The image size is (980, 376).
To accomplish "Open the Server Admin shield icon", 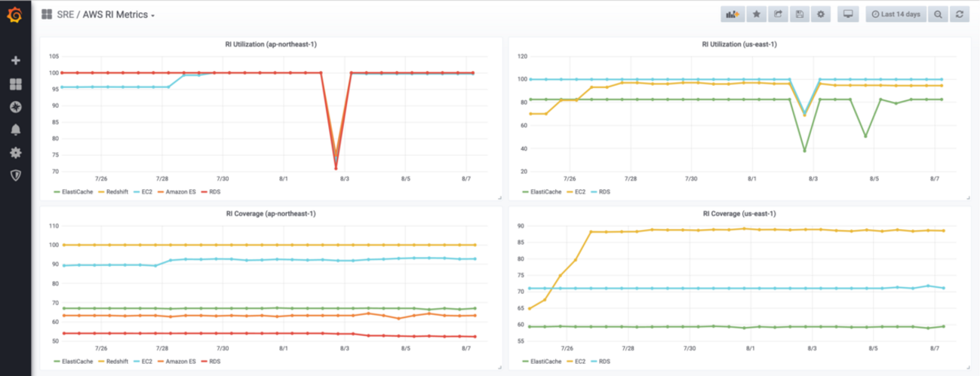I will click(x=15, y=175).
